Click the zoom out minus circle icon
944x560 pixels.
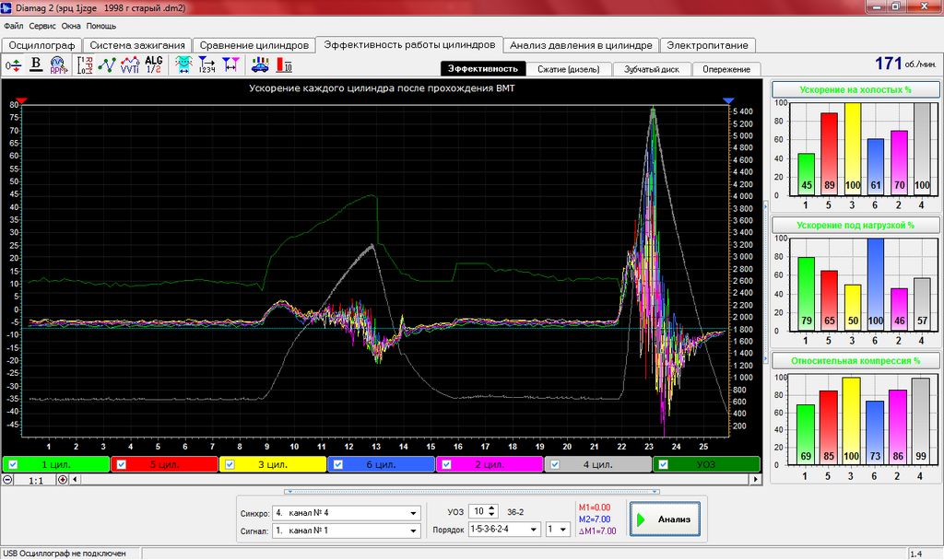7,480
